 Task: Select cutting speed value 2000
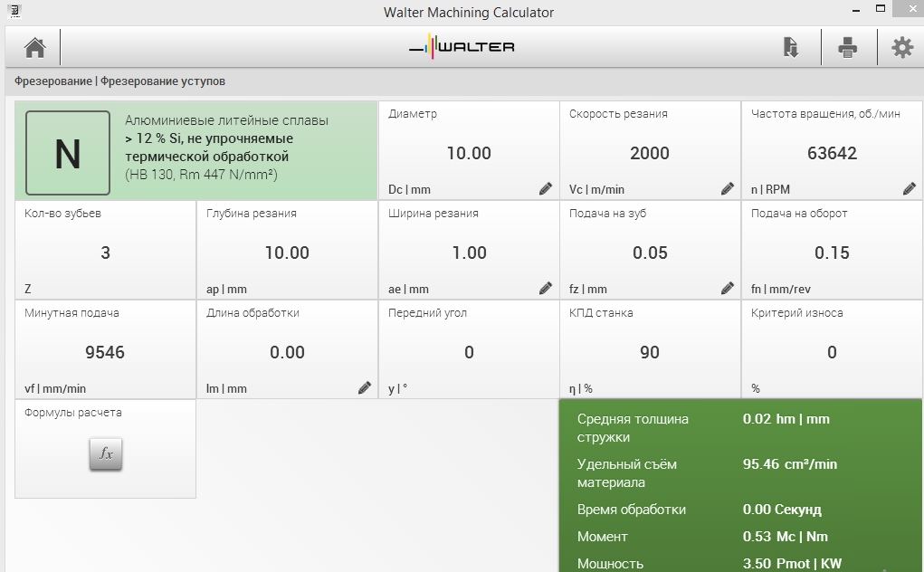[650, 153]
